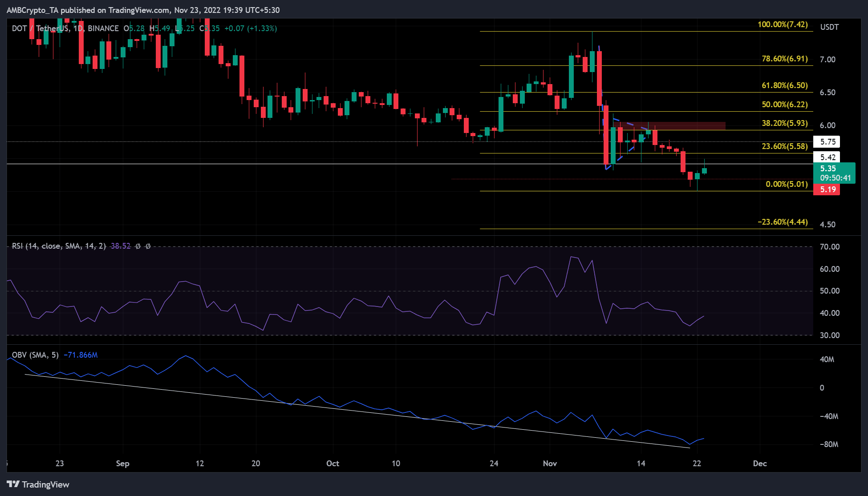This screenshot has height=496, width=868.
Task: Click the RSI value 38.52
Action: click(121, 246)
